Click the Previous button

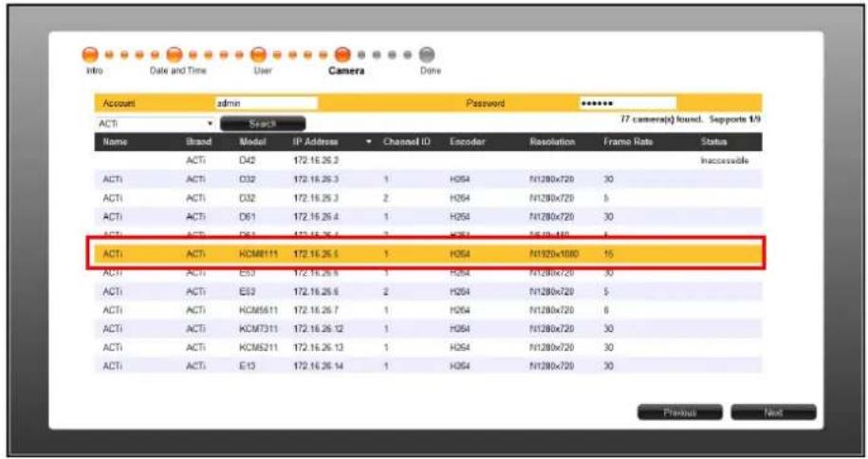coord(680,413)
